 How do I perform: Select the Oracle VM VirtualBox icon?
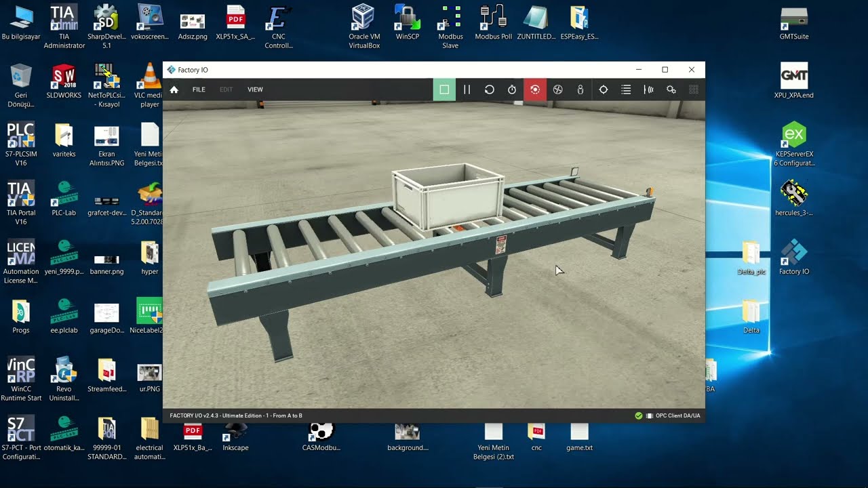(364, 27)
